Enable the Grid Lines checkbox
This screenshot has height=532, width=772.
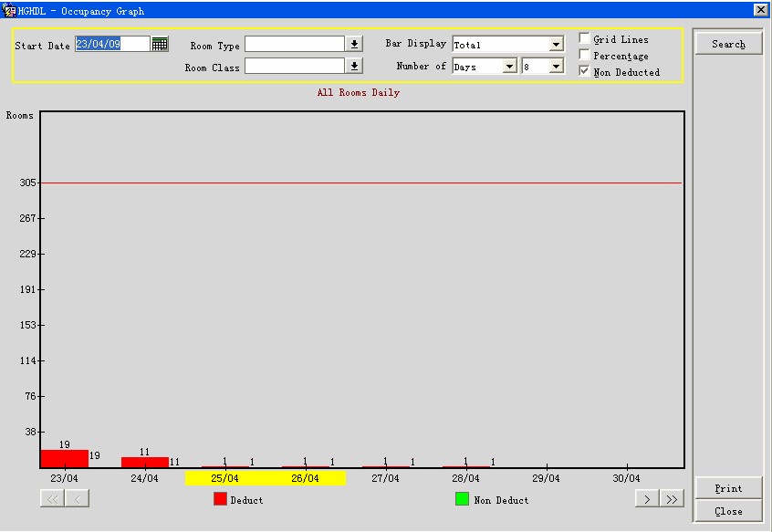[584, 39]
